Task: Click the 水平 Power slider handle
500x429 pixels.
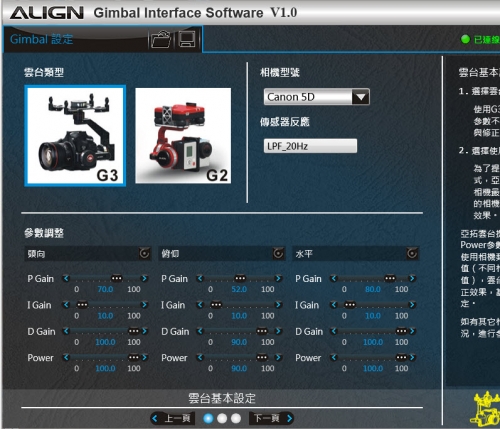Action: click(401, 357)
